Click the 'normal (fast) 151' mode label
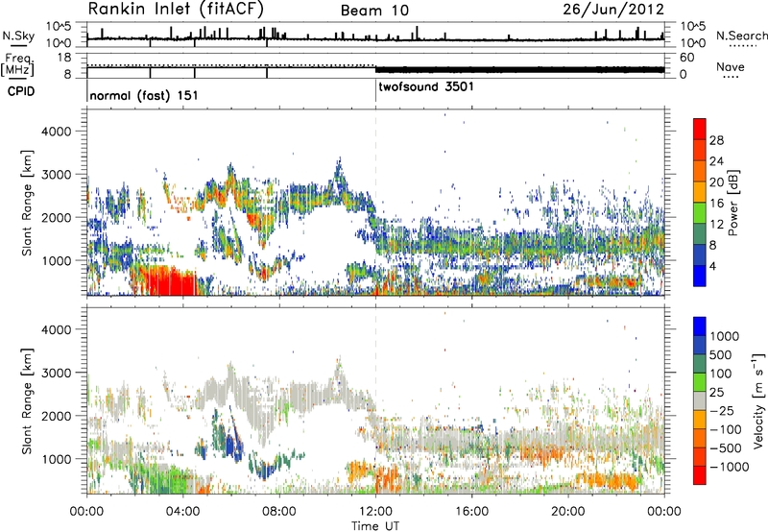 (144, 95)
